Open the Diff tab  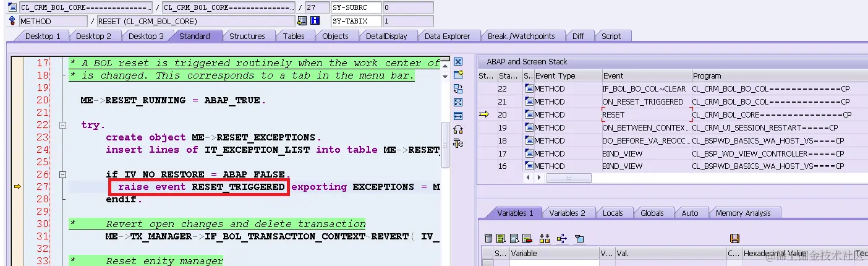(x=578, y=36)
